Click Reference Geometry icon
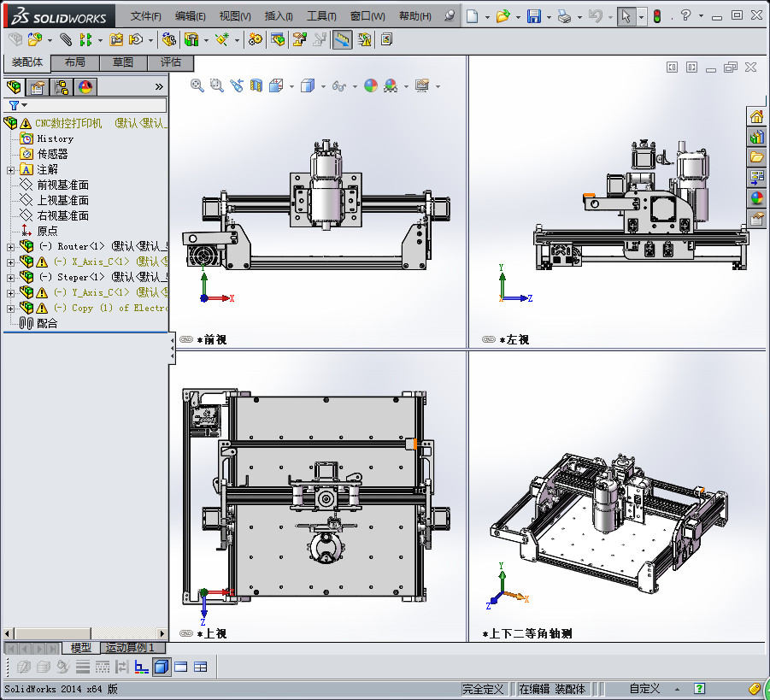 [222, 39]
